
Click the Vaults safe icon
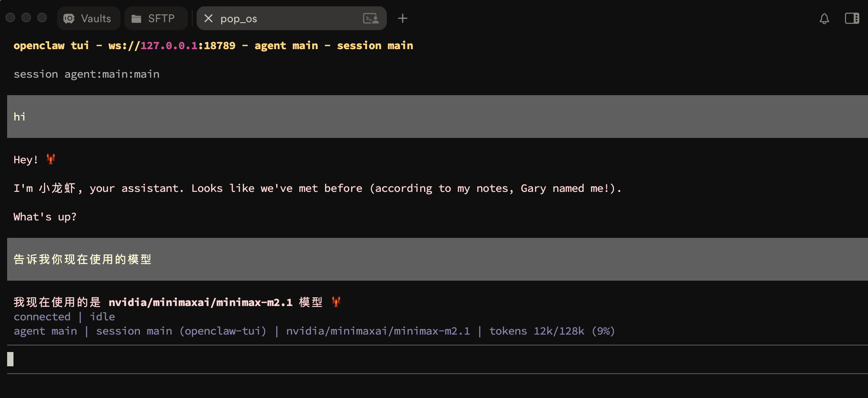(69, 19)
